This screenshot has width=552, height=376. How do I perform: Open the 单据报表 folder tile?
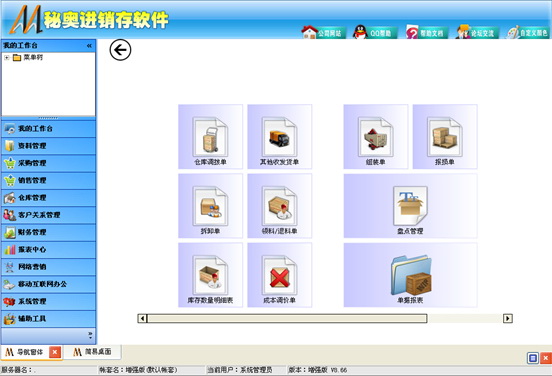pyautogui.click(x=410, y=275)
